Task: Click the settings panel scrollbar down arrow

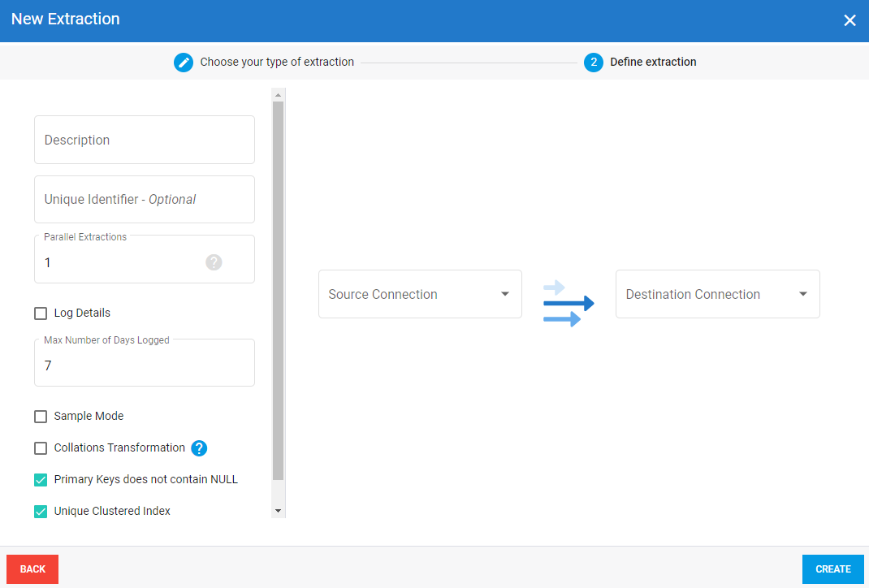Action: 278,511
